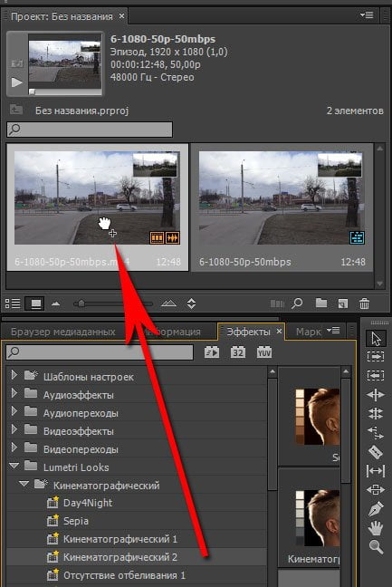Open the Марк tab
This screenshot has height=587, width=392.
point(308,332)
